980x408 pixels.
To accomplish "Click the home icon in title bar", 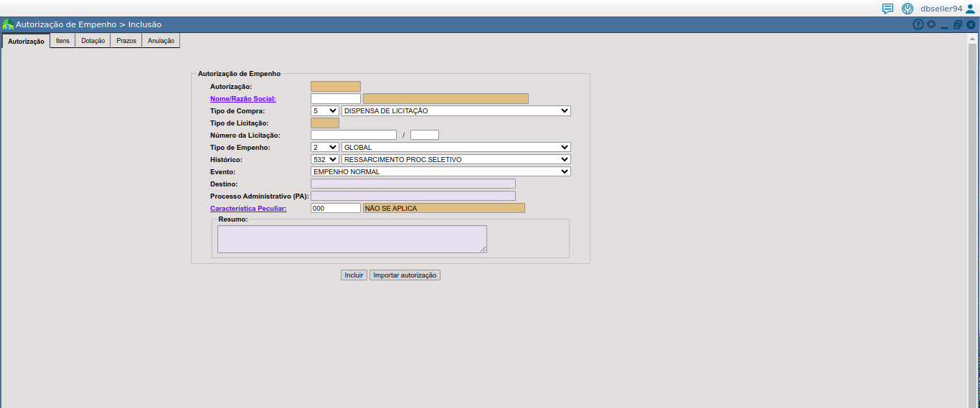I will coord(8,24).
